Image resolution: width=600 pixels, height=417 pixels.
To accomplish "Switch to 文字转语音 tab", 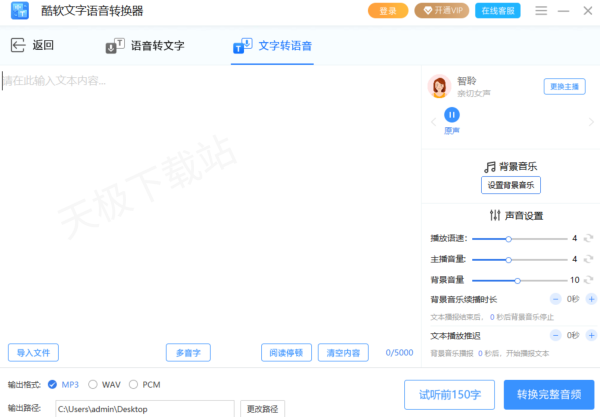I will point(272,46).
